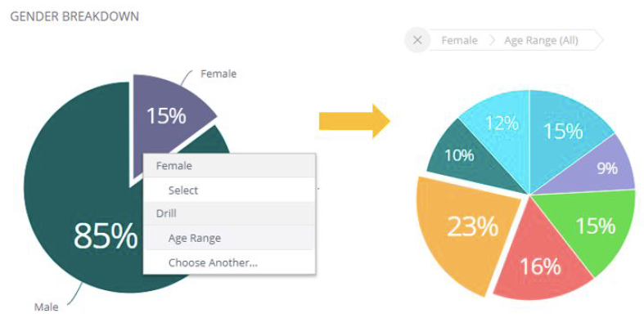644x327 pixels.
Task: Click the Male label below the pie
Action: pyautogui.click(x=46, y=307)
